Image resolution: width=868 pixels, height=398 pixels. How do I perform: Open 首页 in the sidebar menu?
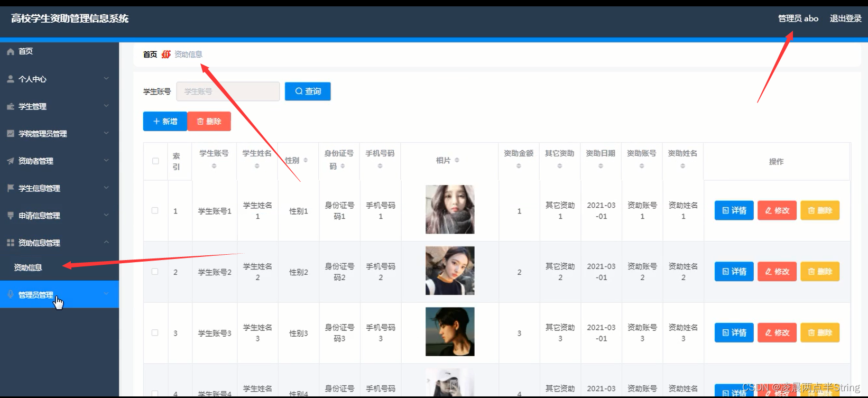(x=59, y=52)
